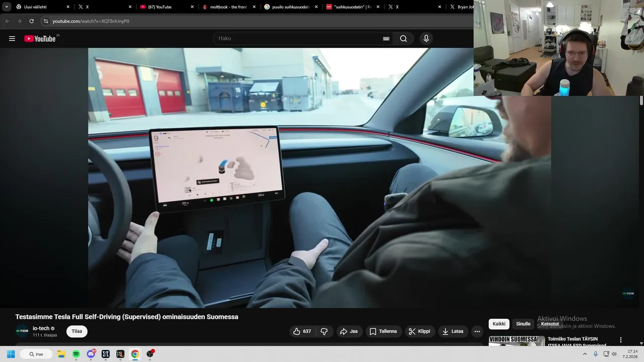Click the microphone icon in system tray
Image resolution: width=644 pixels, height=362 pixels.
596,354
